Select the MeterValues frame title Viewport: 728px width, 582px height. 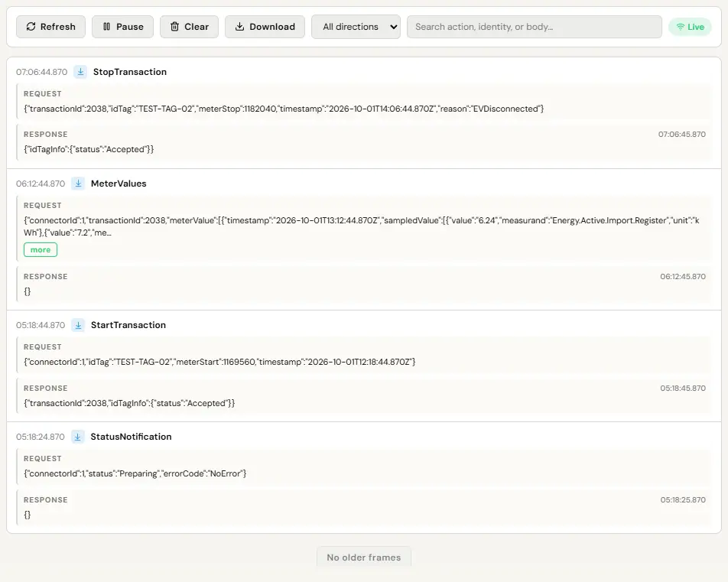point(119,184)
